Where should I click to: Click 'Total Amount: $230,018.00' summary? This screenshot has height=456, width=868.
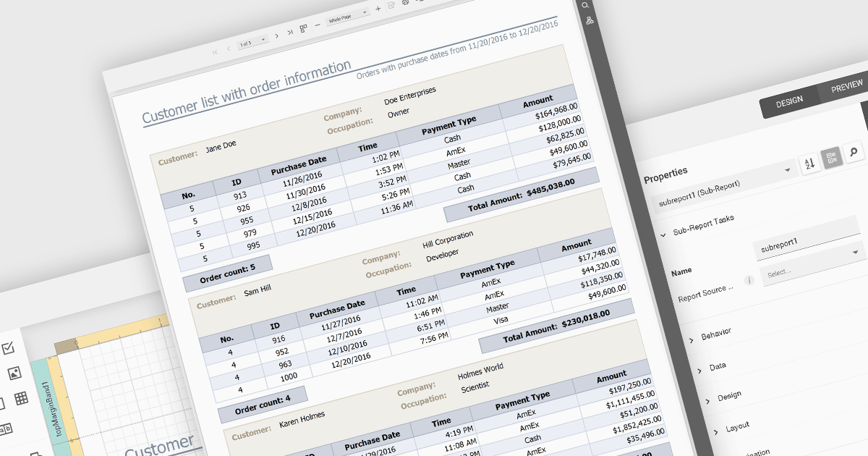click(x=557, y=326)
